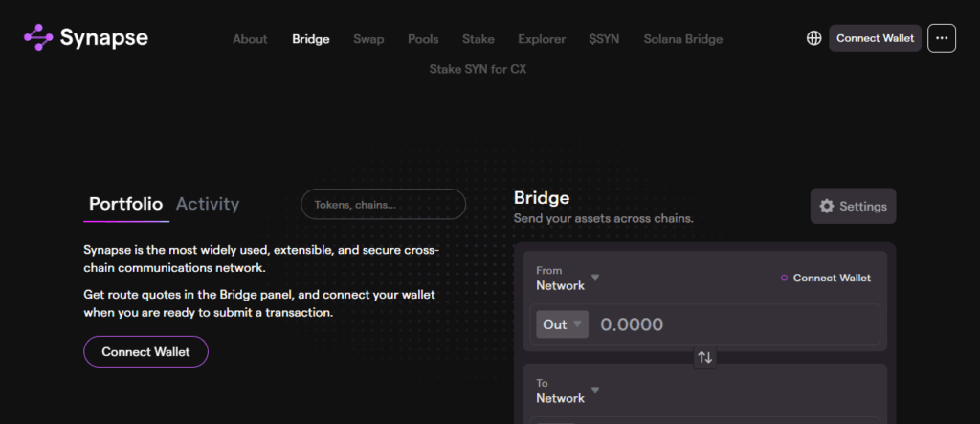Click the Connect Wallet button under Portfolio
980x424 pixels.
145,351
